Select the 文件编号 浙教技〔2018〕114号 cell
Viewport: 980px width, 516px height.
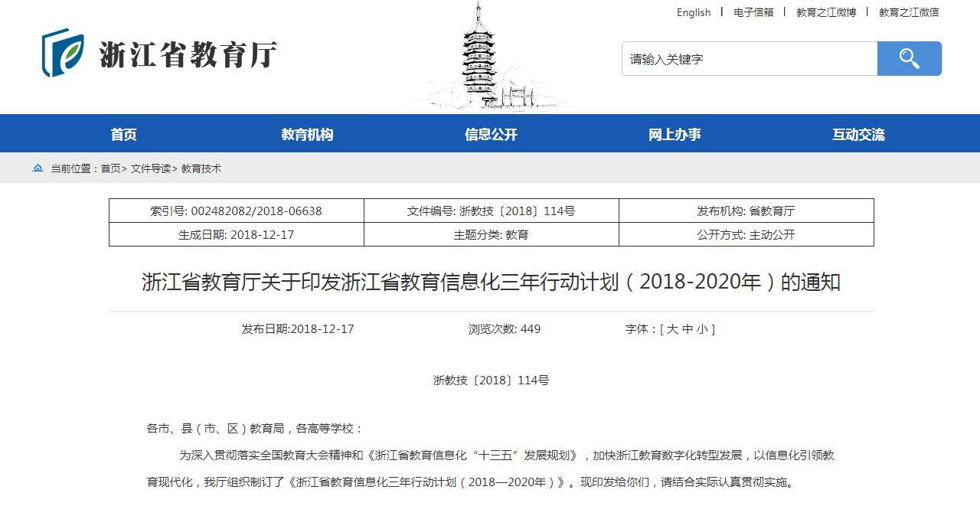492,211
